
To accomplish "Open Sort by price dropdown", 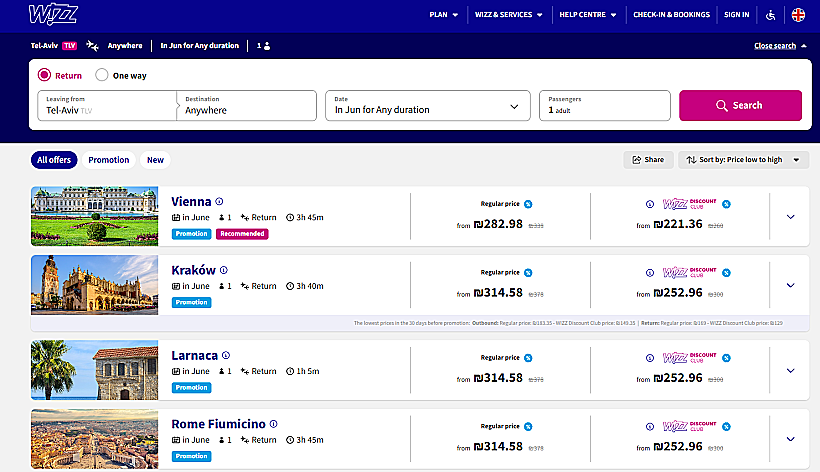I will pyautogui.click(x=743, y=160).
